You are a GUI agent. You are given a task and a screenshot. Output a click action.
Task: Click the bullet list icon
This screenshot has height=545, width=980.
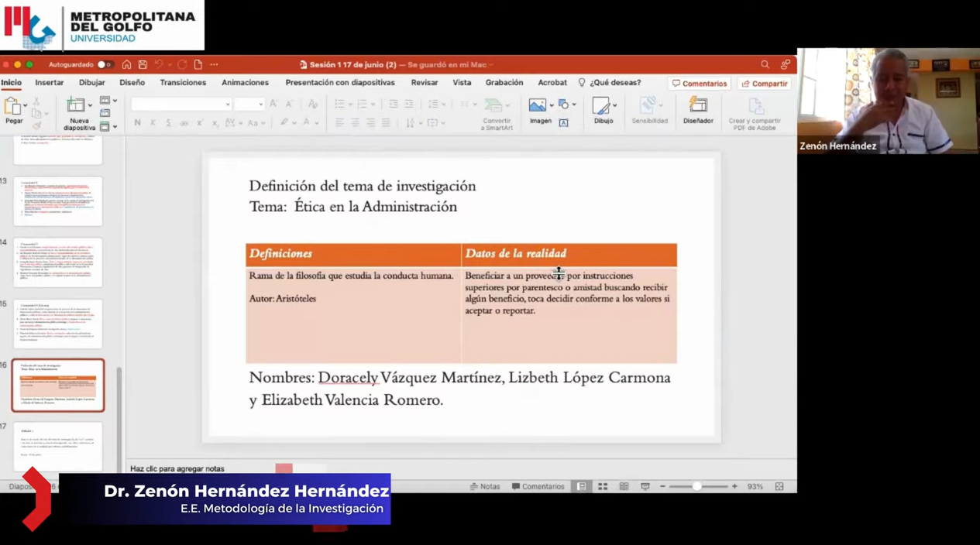[339, 104]
